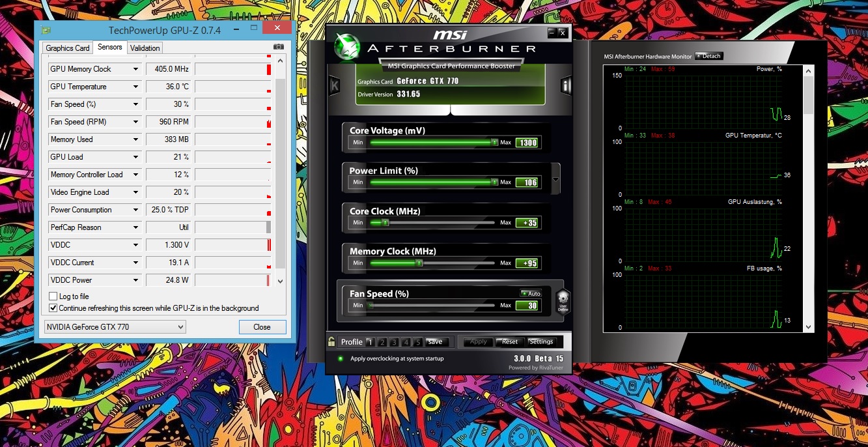Click the Power Limit slider handle
The height and width of the screenshot is (447, 868).
pyautogui.click(x=494, y=182)
